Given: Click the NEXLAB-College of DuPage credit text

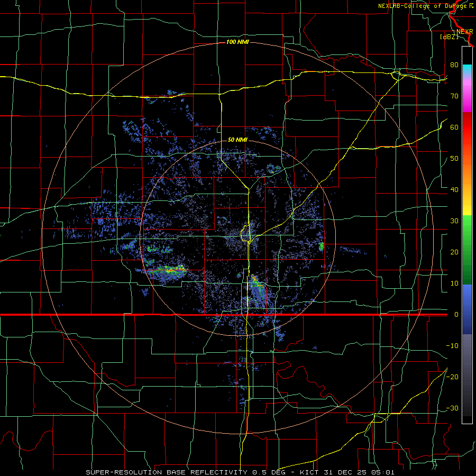Looking at the screenshot, I should (x=426, y=6).
